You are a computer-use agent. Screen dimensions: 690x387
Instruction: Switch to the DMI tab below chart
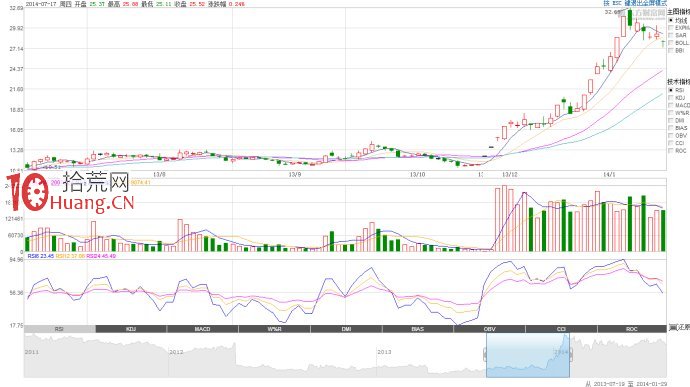(x=346, y=329)
